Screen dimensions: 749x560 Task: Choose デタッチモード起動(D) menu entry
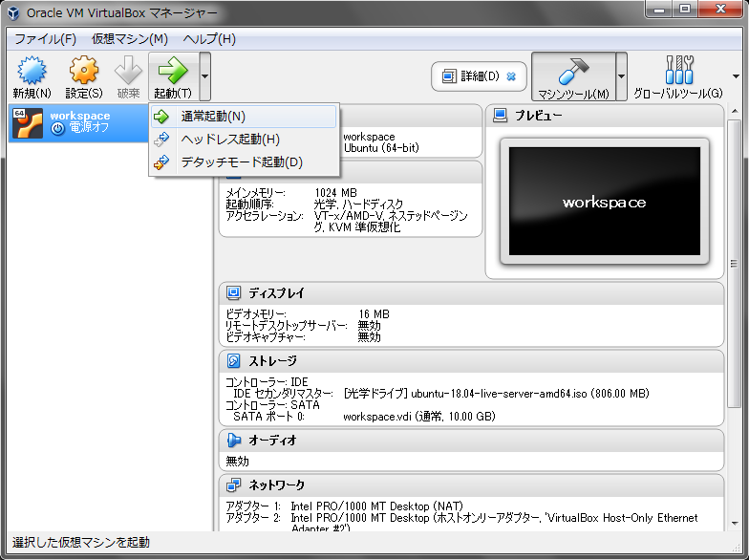pos(244,162)
